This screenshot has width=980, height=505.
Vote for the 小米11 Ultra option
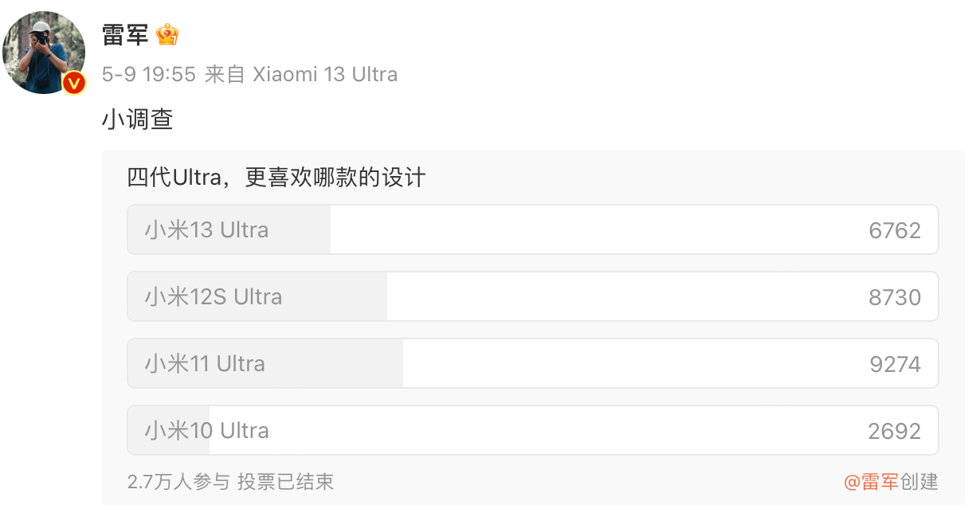205,364
